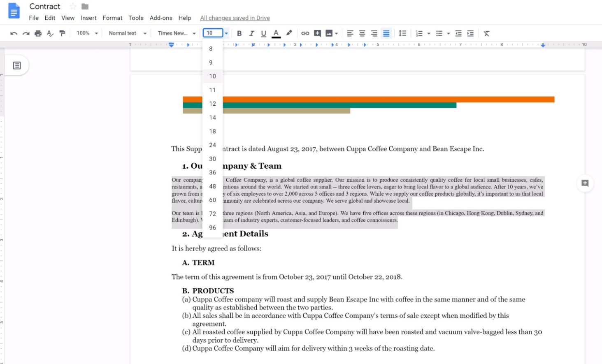Choose font size 60
This screenshot has height=364, width=602.
212,200
